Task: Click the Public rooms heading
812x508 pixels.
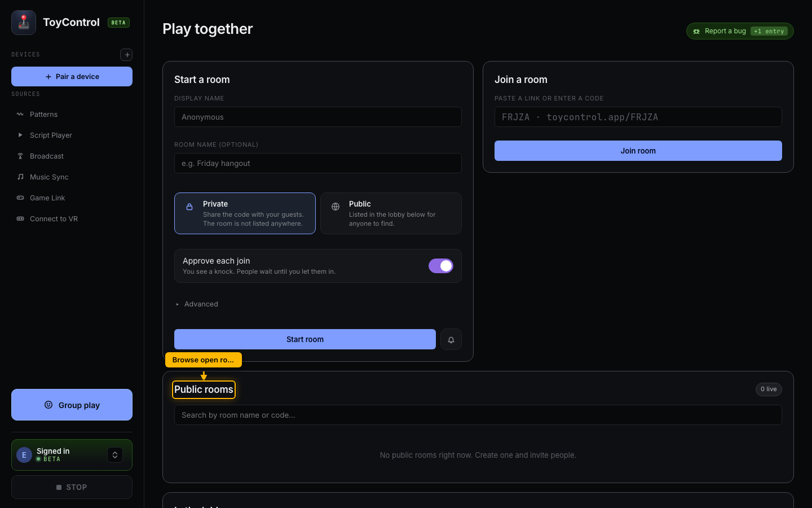Action: (x=204, y=389)
